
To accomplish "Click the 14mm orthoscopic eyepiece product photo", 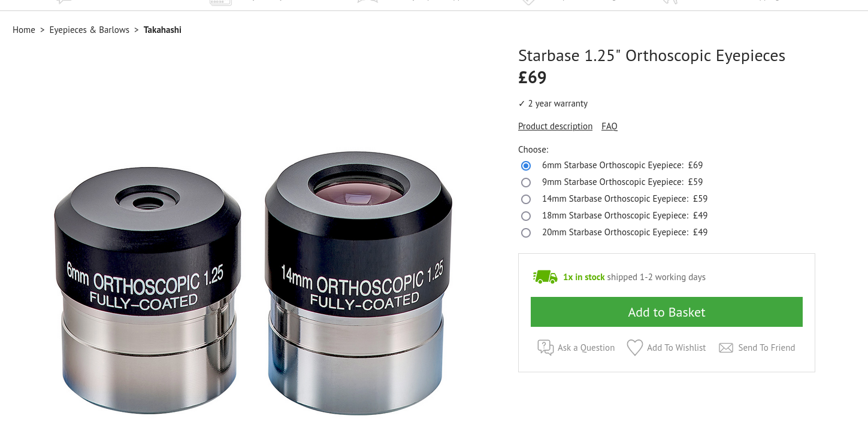I will 358,283.
